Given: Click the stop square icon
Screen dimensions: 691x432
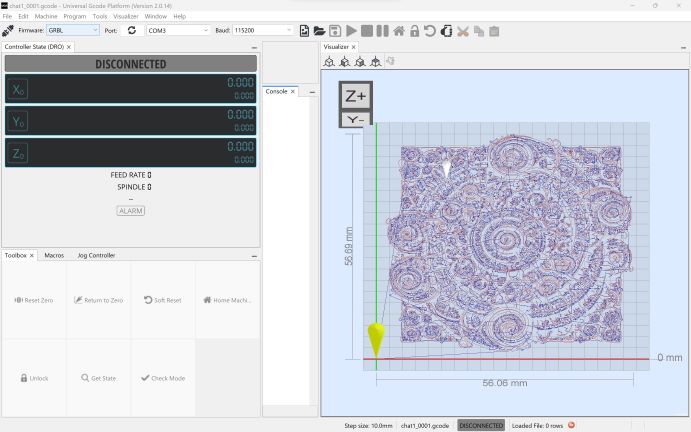Looking at the screenshot, I should [x=367, y=31].
